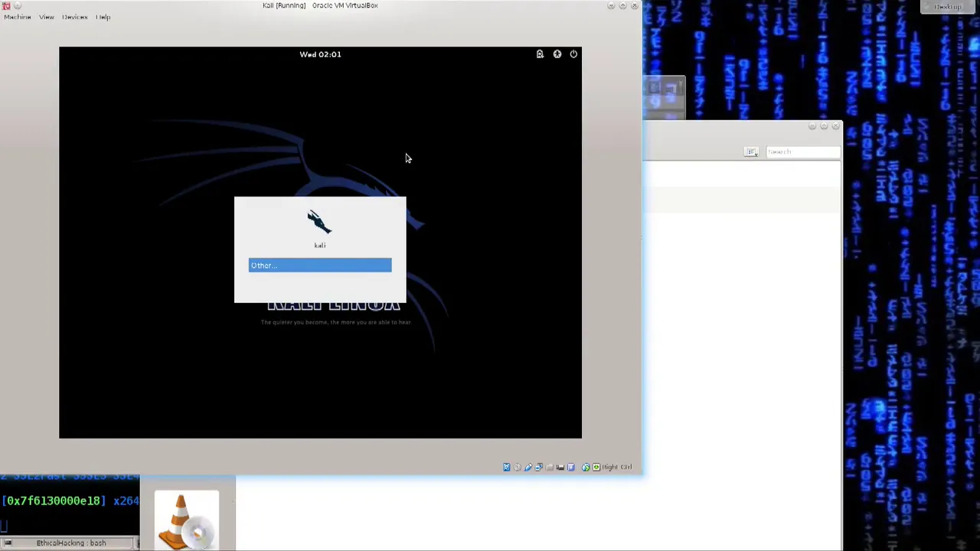Click the terminal hex address text

[x=54, y=500]
